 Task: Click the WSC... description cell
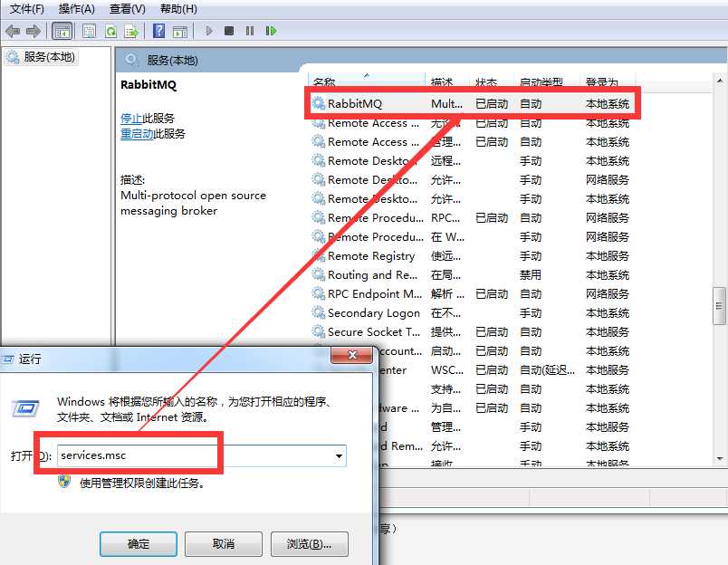(446, 370)
